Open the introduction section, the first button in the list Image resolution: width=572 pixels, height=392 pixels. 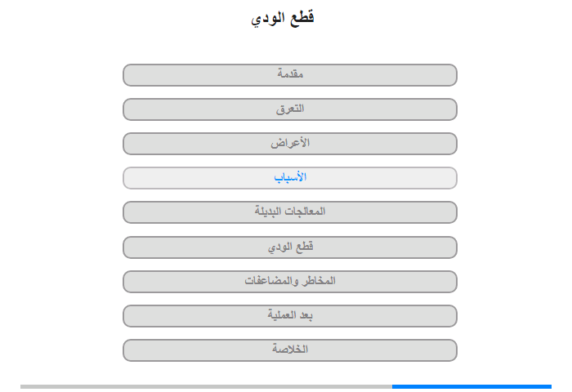click(x=289, y=75)
